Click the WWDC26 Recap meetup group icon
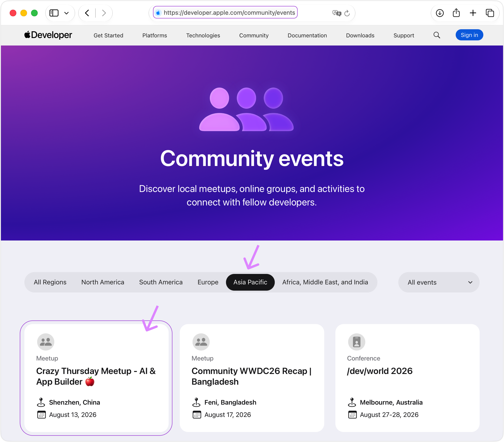The image size is (504, 442). (x=201, y=342)
